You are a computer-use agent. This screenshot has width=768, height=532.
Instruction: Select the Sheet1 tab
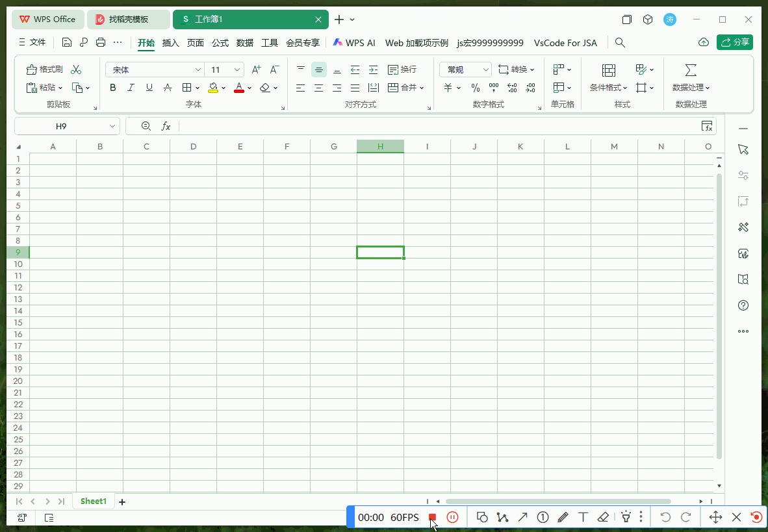click(93, 501)
